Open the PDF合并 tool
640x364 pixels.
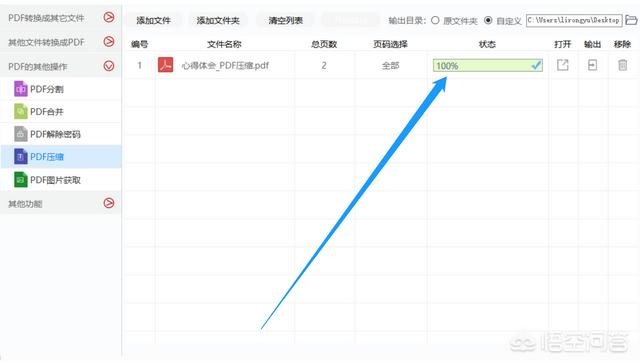(x=61, y=111)
